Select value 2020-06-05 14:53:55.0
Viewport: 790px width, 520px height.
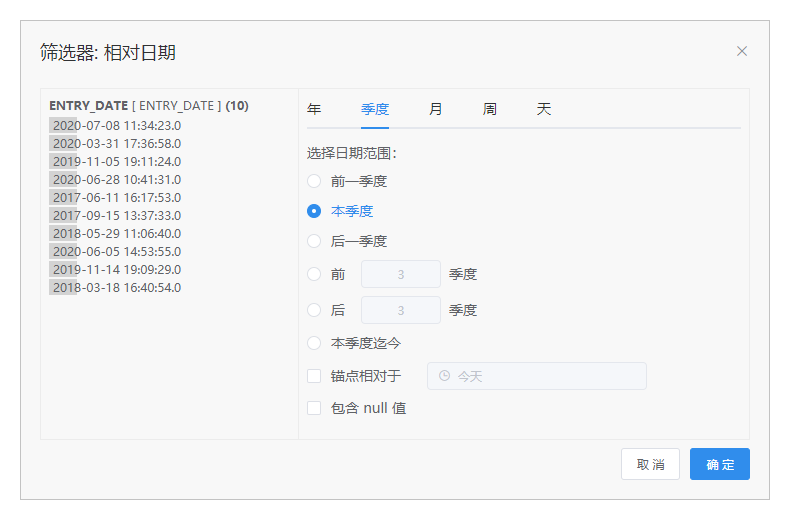117,251
